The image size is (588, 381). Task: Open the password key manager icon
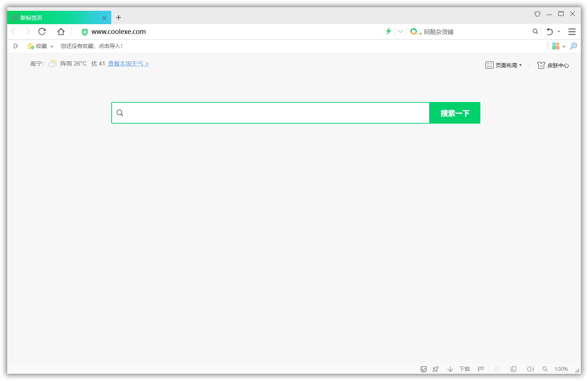574,46
